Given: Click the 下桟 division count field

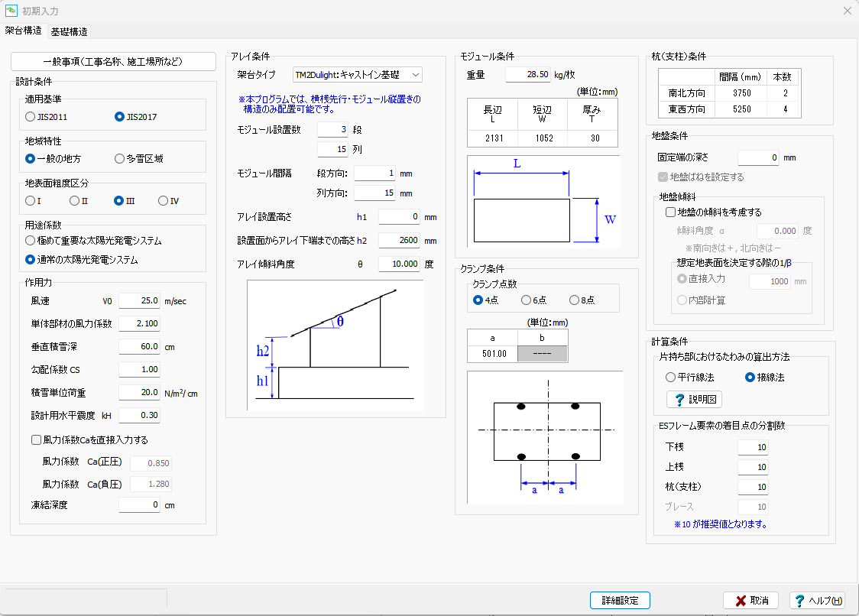Looking at the screenshot, I should point(753,447).
